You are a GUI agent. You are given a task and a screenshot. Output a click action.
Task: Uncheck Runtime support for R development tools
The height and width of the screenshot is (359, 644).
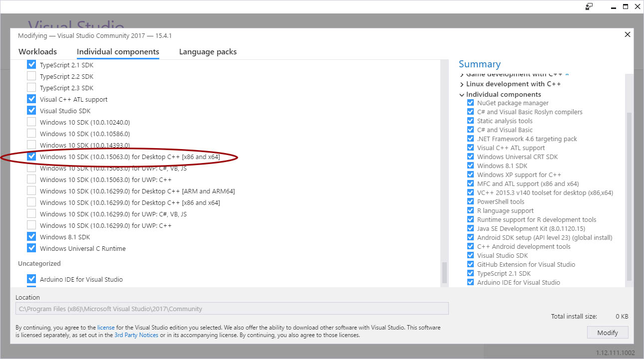[x=470, y=220]
